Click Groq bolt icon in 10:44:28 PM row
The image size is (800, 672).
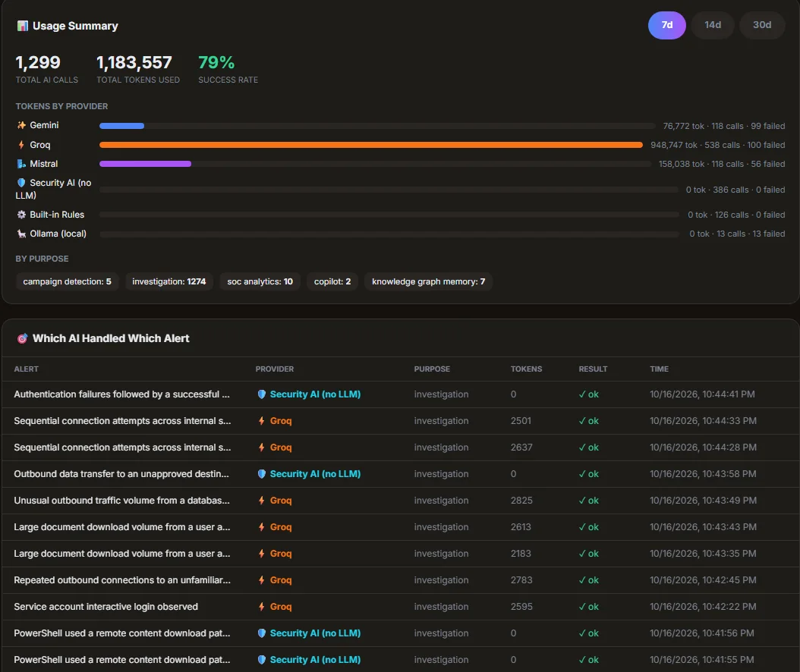tap(261, 447)
